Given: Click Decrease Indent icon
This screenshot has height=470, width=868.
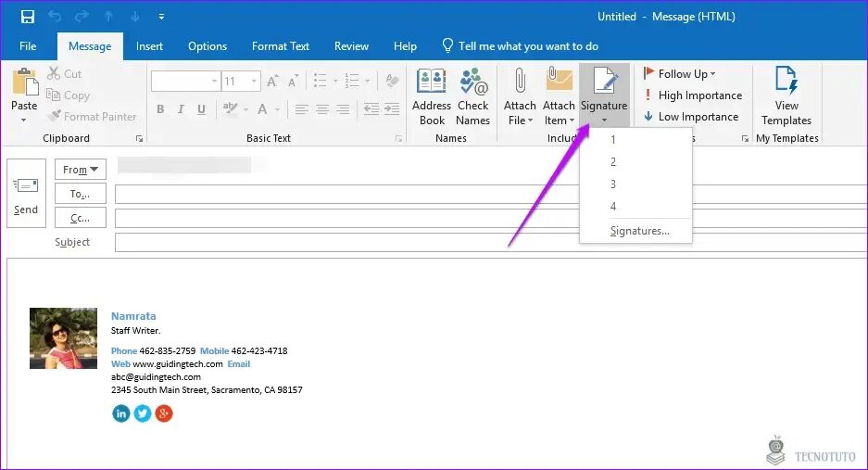Looking at the screenshot, I should [x=371, y=109].
